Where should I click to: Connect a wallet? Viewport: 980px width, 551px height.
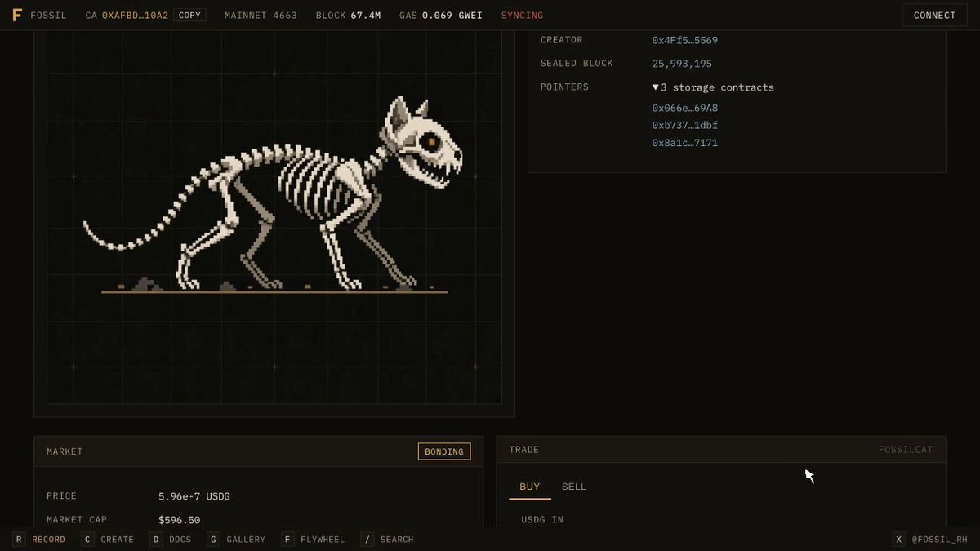click(934, 16)
